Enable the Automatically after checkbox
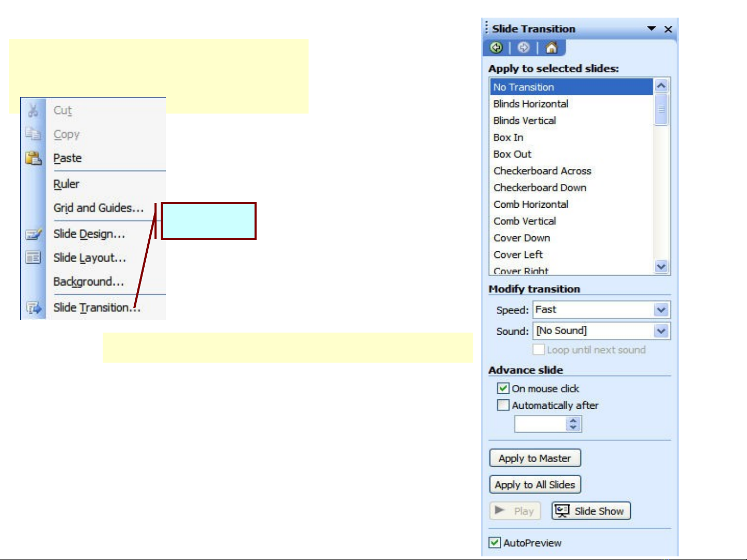 coord(503,405)
